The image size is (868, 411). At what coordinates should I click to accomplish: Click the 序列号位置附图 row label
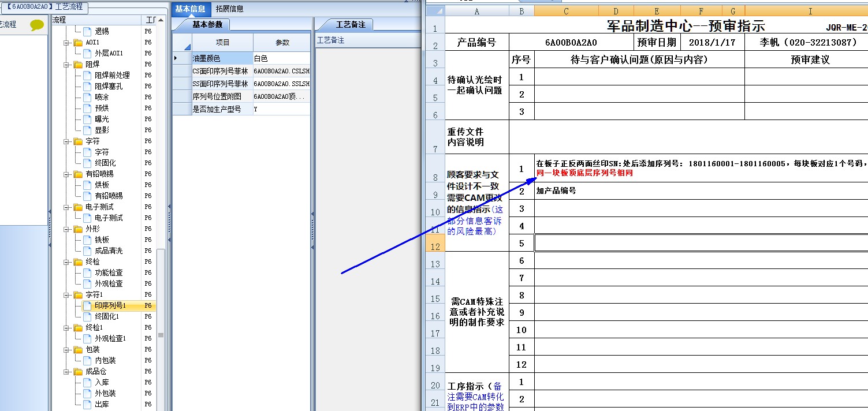(222, 96)
